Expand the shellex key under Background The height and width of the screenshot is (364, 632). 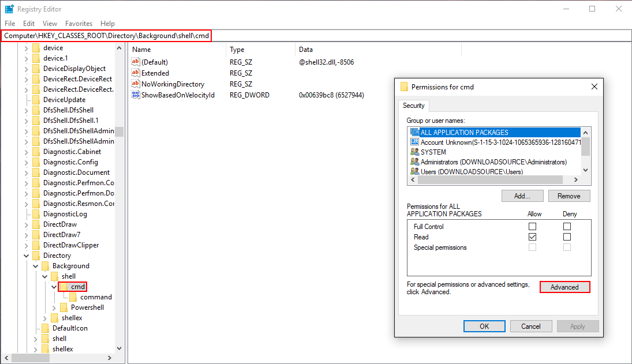click(45, 318)
